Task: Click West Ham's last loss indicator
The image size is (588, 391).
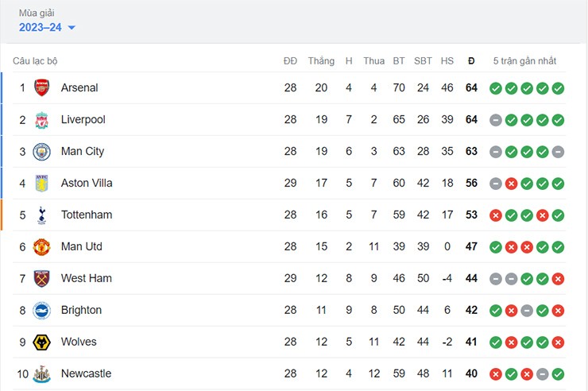Action: [559, 278]
